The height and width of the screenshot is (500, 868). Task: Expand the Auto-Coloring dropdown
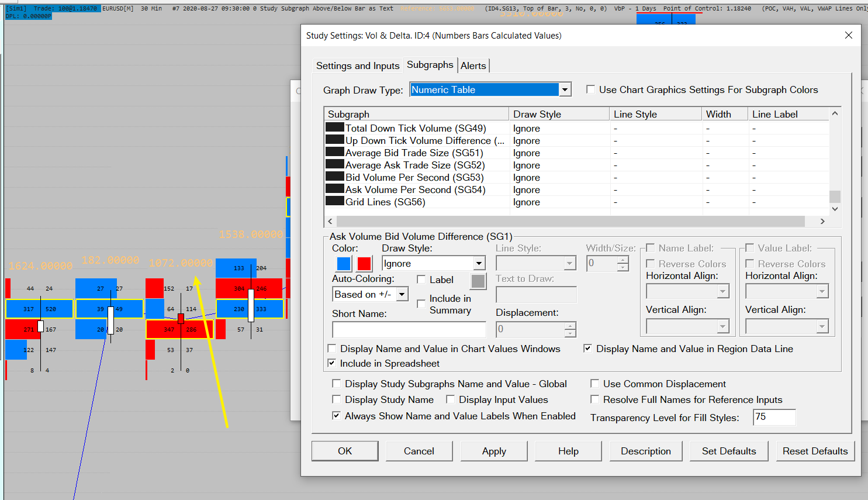pyautogui.click(x=402, y=294)
